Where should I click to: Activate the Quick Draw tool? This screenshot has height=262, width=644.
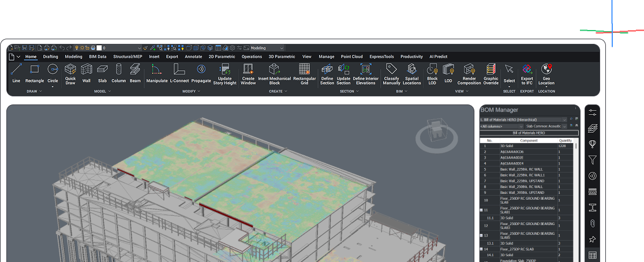click(x=70, y=74)
